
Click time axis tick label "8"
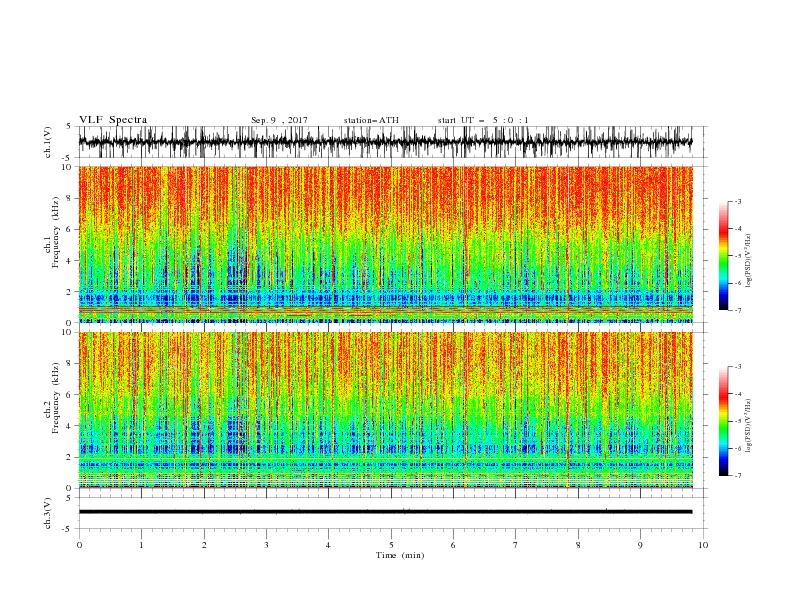tap(578, 545)
